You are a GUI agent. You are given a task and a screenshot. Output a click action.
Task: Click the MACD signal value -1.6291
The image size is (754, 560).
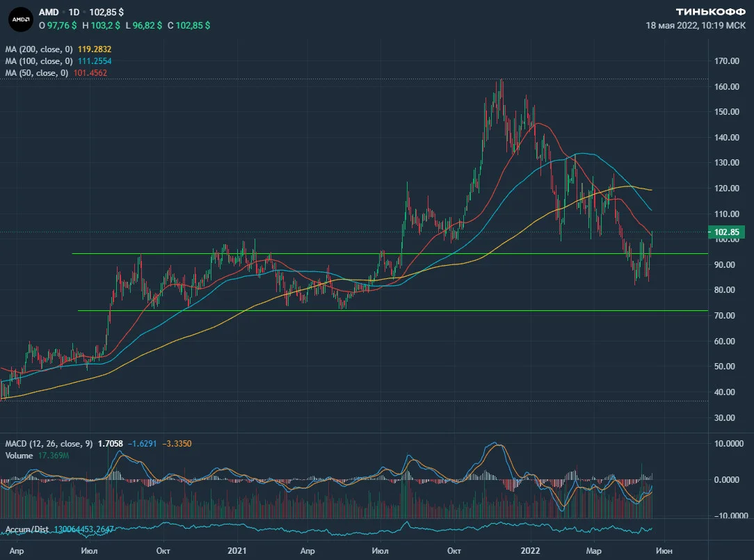pos(143,444)
